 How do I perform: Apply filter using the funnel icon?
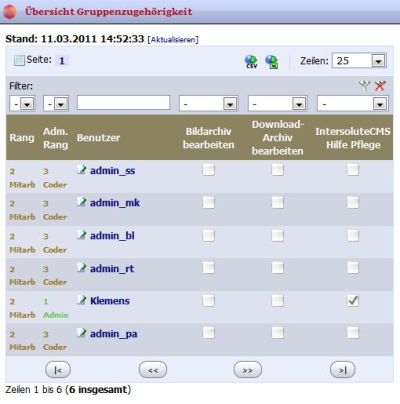click(365, 86)
